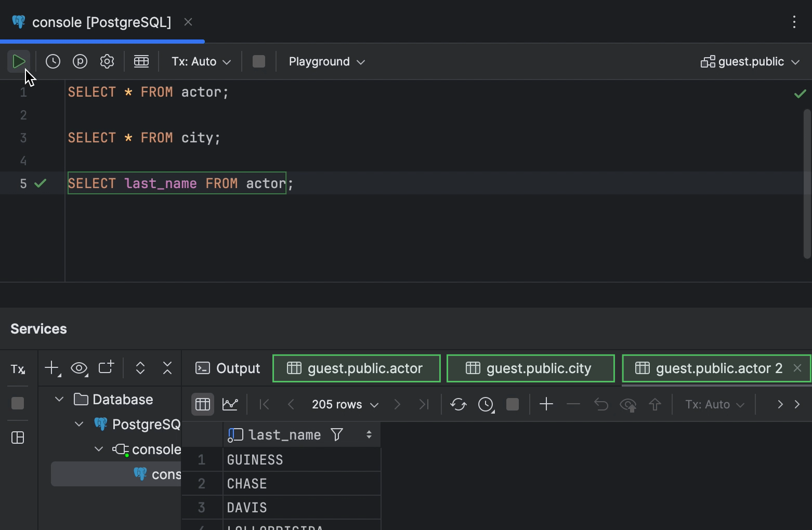Screen dimensions: 812x530
Task: Switch to the guest.public.city results tab
Action: coord(530,368)
